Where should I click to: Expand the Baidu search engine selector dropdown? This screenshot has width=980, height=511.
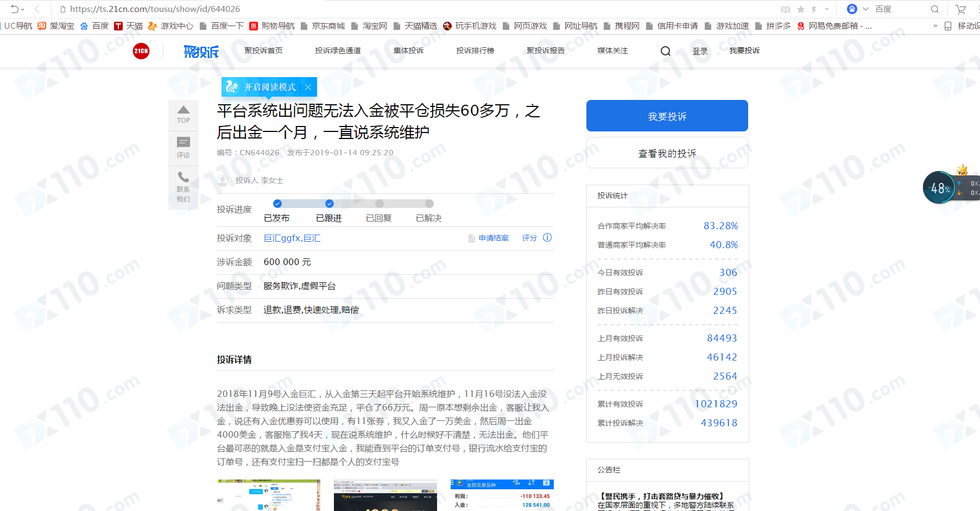pyautogui.click(x=865, y=9)
